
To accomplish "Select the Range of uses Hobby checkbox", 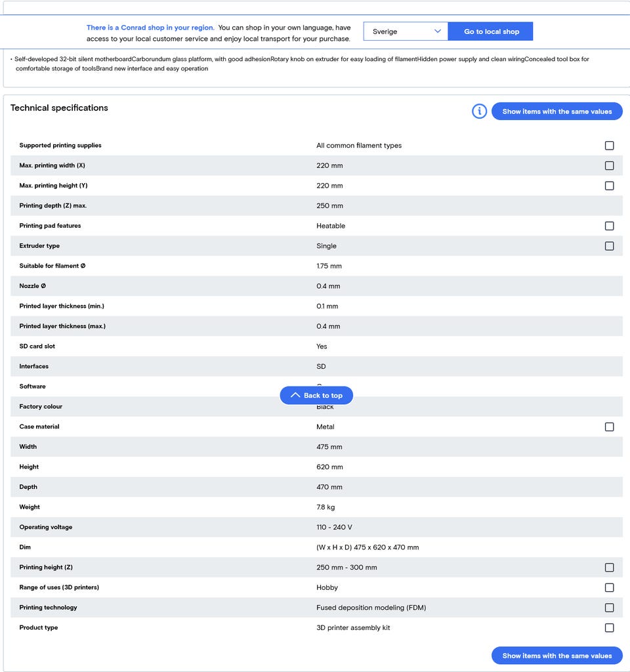I will [609, 588].
